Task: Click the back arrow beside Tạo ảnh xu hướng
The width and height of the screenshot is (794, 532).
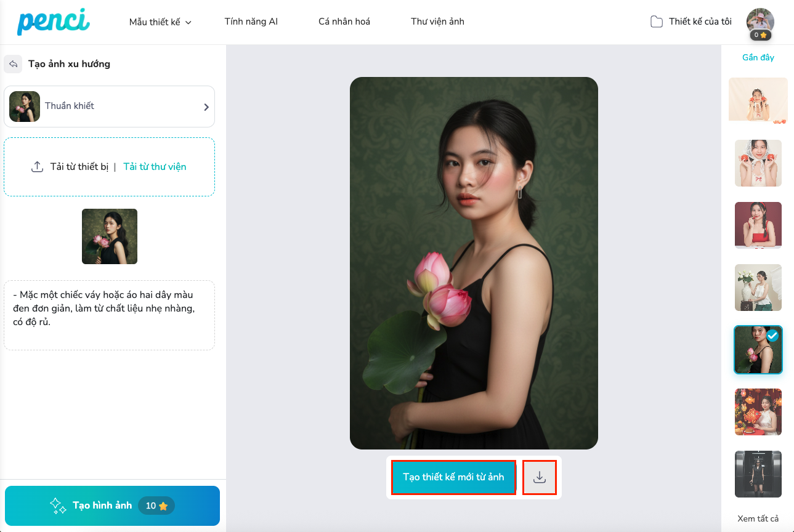Action: click(x=13, y=64)
